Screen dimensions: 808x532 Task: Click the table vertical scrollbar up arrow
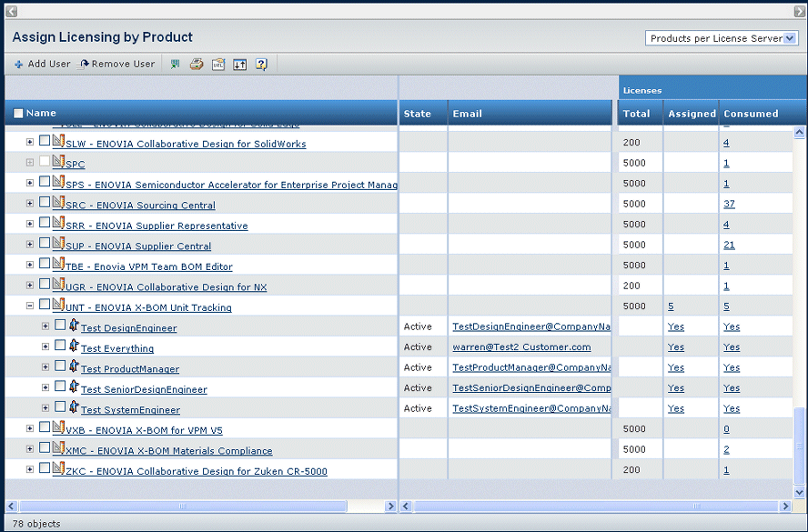point(799,133)
